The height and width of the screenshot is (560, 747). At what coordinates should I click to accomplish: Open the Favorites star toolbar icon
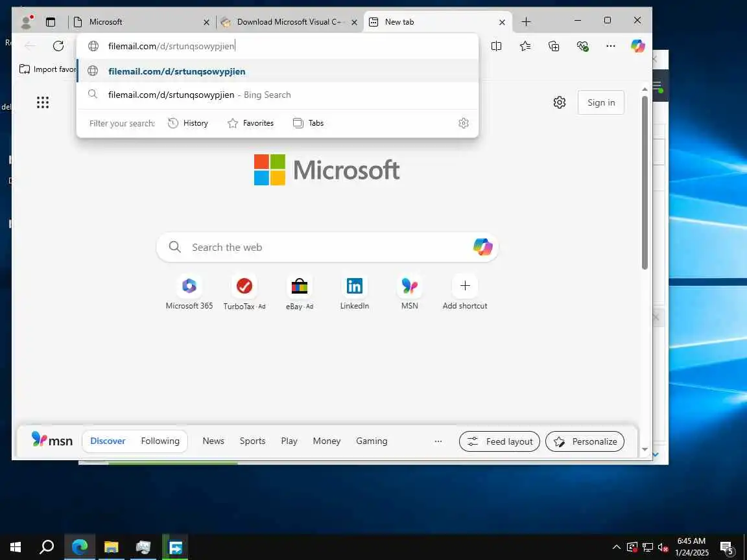click(x=525, y=46)
